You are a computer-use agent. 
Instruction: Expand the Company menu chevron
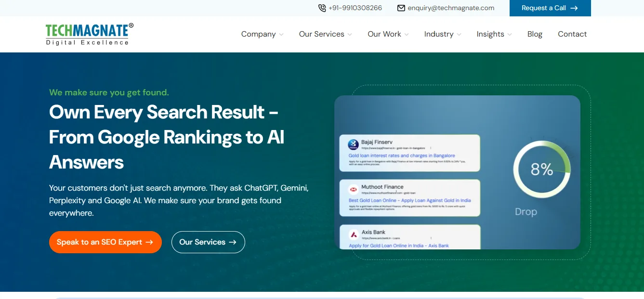pyautogui.click(x=281, y=35)
